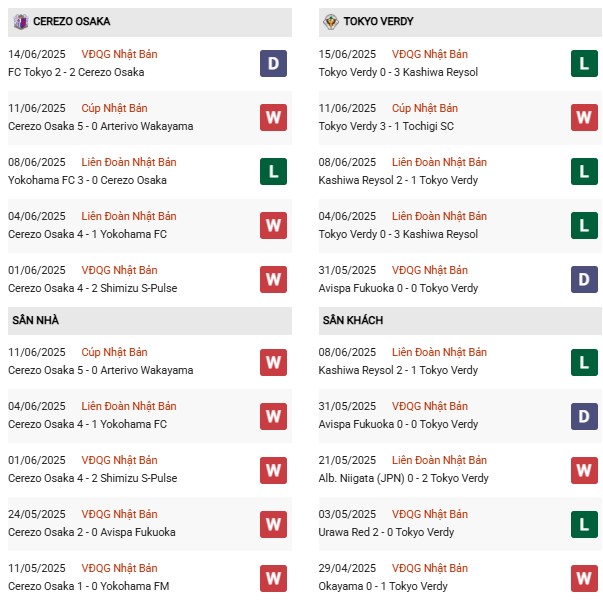This screenshot has width=603, height=600.
Task: Click the Cerezo Osaka club crest icon
Action: [21, 22]
